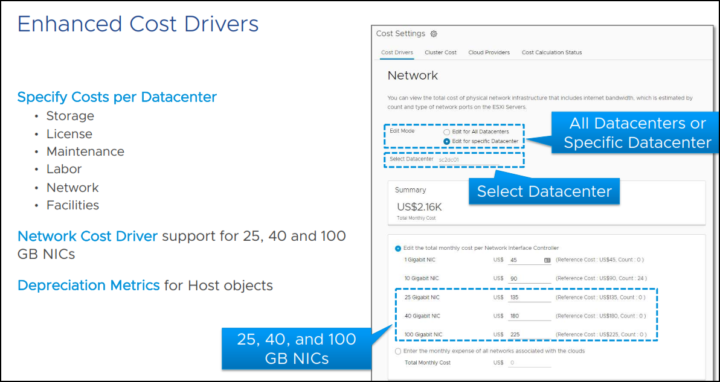Click the 'Total Monthly Cost' label under the US$2.16K summary
Screen dimensions: 720x382
(x=416, y=218)
